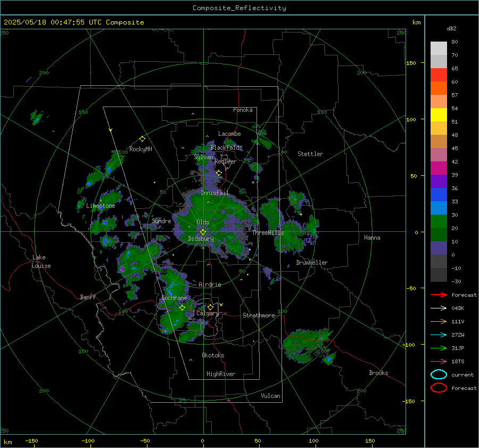This screenshot has width=479, height=448.
Task: Click the Calgary city label
Action: (208, 313)
